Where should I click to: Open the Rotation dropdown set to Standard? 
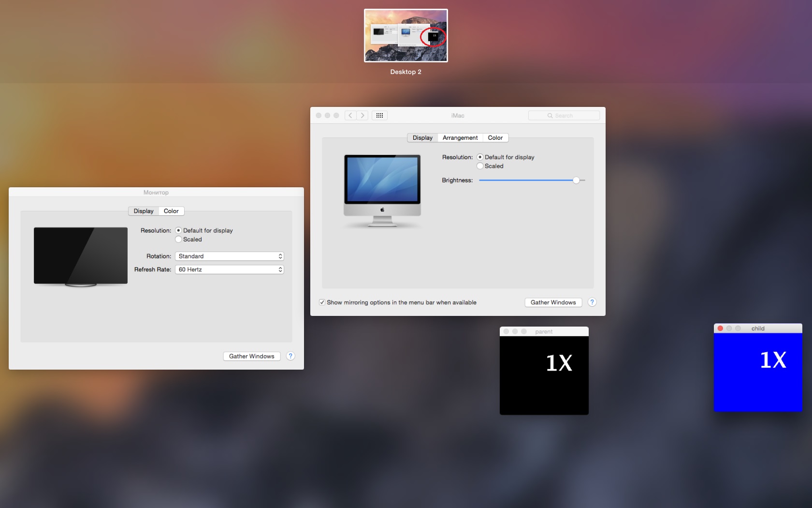[x=229, y=256]
